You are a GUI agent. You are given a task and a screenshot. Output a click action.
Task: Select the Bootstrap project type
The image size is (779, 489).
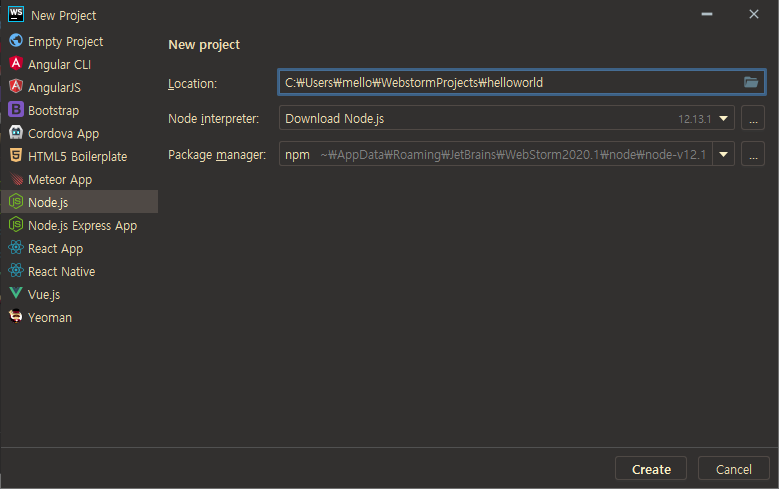click(x=79, y=110)
